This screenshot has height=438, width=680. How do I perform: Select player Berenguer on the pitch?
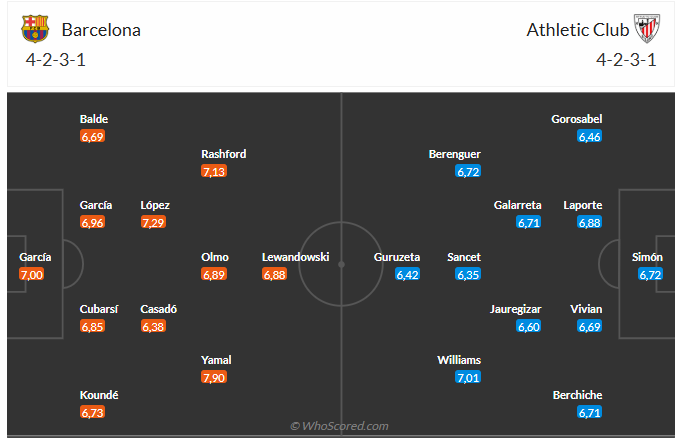point(455,154)
